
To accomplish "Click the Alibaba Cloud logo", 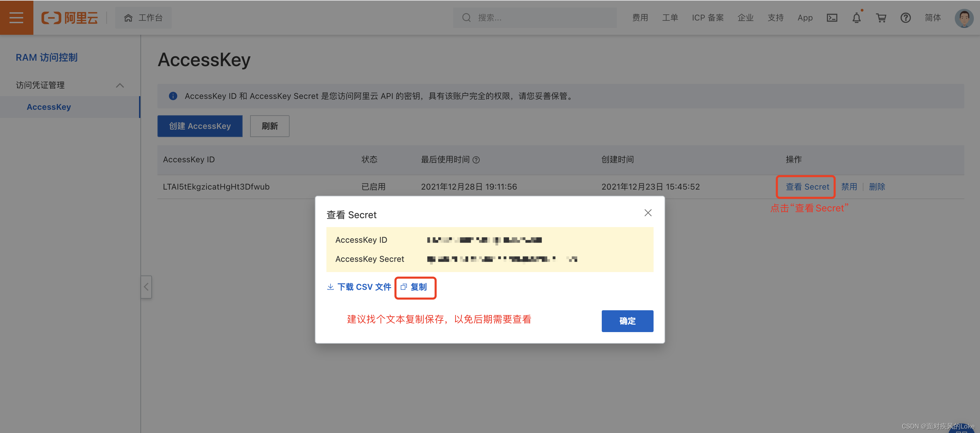I will click(x=70, y=17).
